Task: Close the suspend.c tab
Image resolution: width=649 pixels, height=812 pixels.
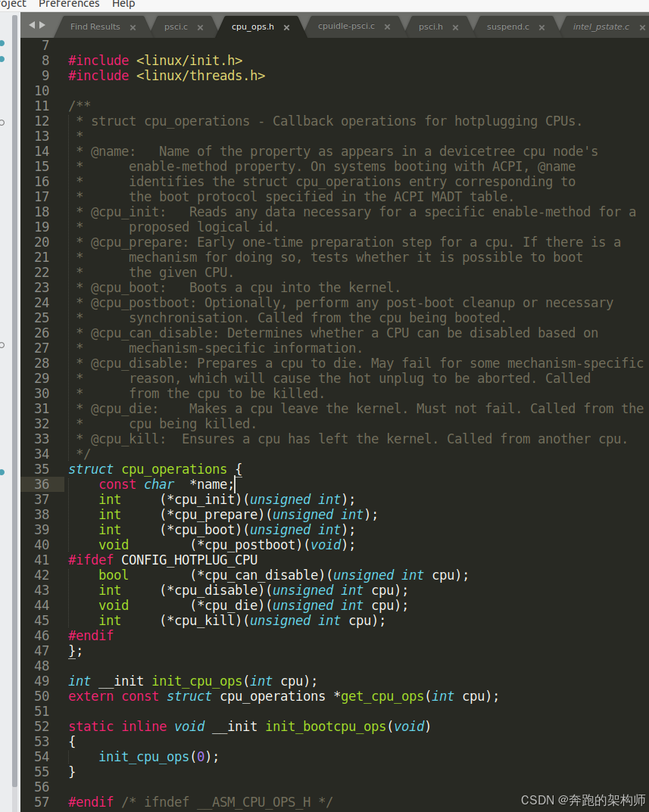Action: [x=541, y=27]
